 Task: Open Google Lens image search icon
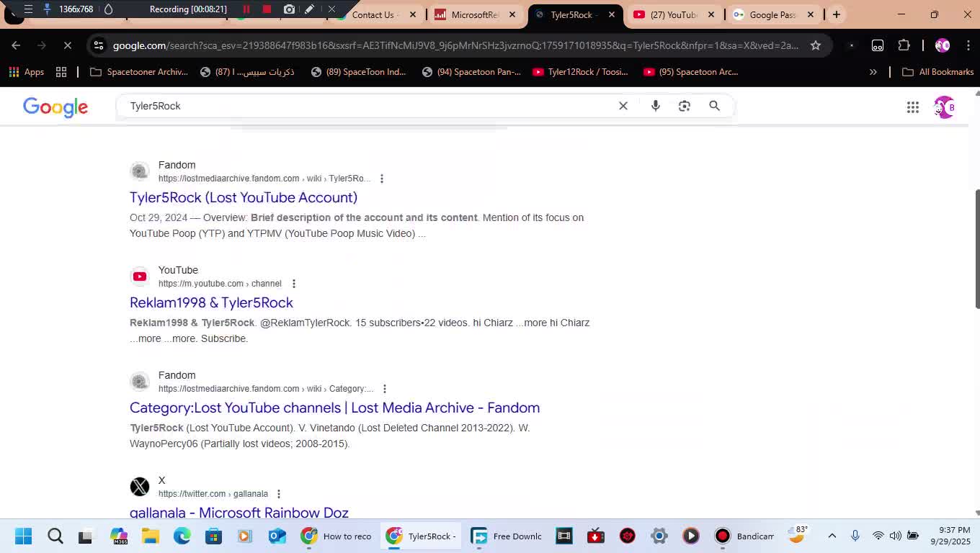click(x=684, y=105)
